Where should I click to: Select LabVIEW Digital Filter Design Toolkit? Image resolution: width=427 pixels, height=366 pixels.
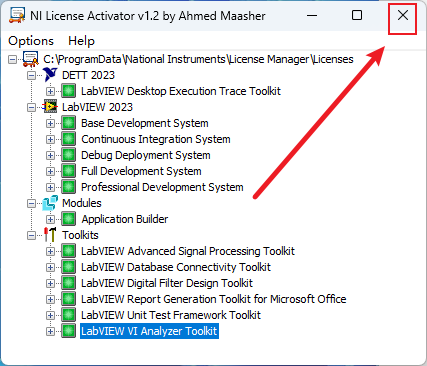pos(167,283)
